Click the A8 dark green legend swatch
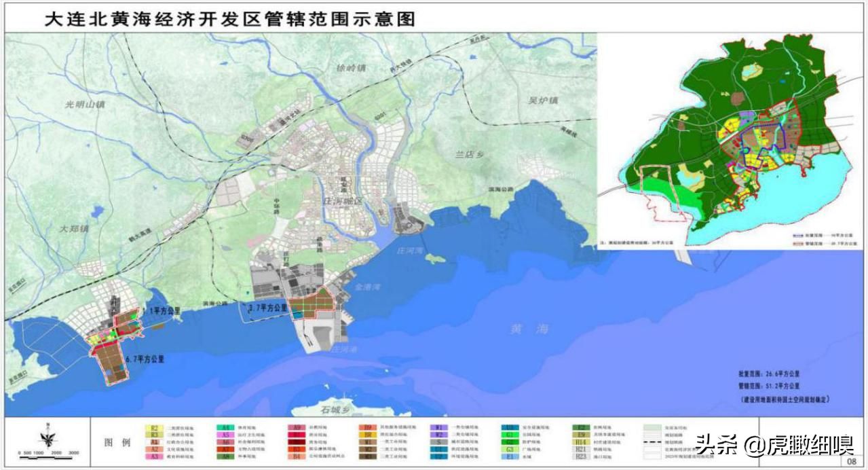Viewport: 868px width, 470px height. pos(225,457)
